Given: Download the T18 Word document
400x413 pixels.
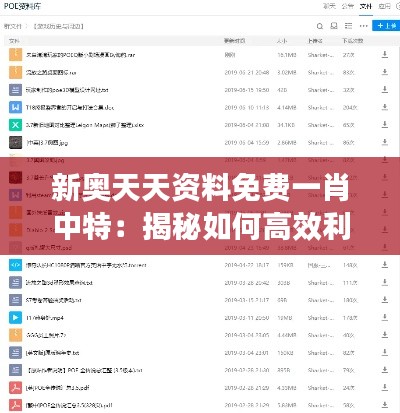Looking at the screenshot, I should 385,107.
